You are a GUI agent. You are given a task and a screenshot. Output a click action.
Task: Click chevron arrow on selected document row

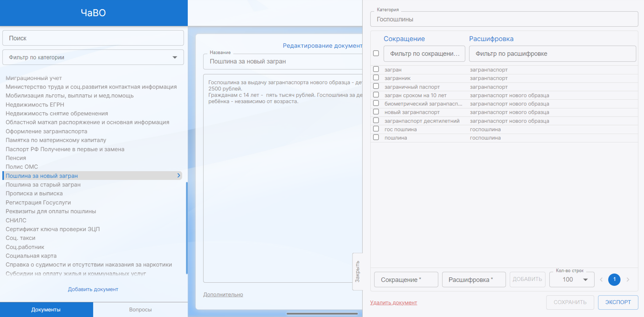[x=179, y=175]
